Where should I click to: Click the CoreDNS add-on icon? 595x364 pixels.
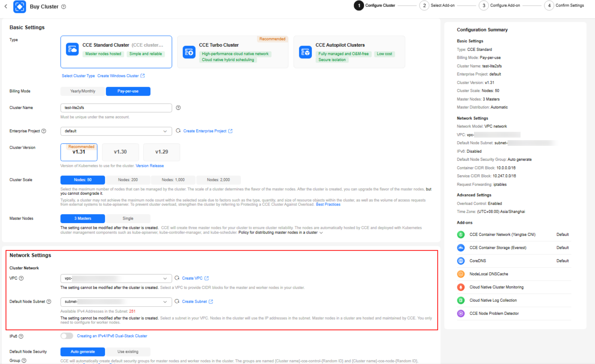461,261
